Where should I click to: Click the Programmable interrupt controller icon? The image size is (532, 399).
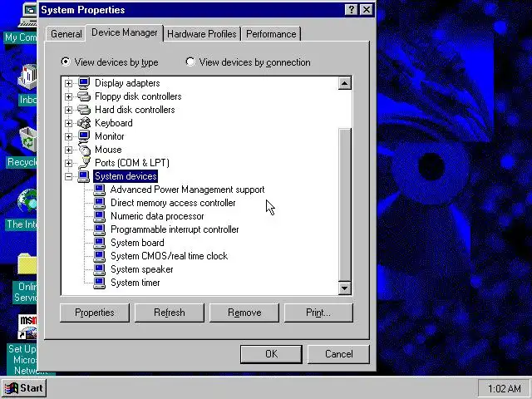[100, 229]
